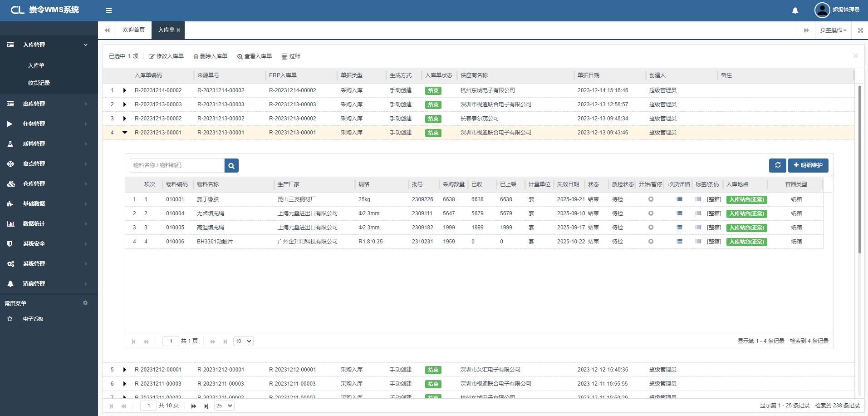The image size is (868, 416).
Task: Click main list vertical scrollbar
Action: [x=859, y=169]
